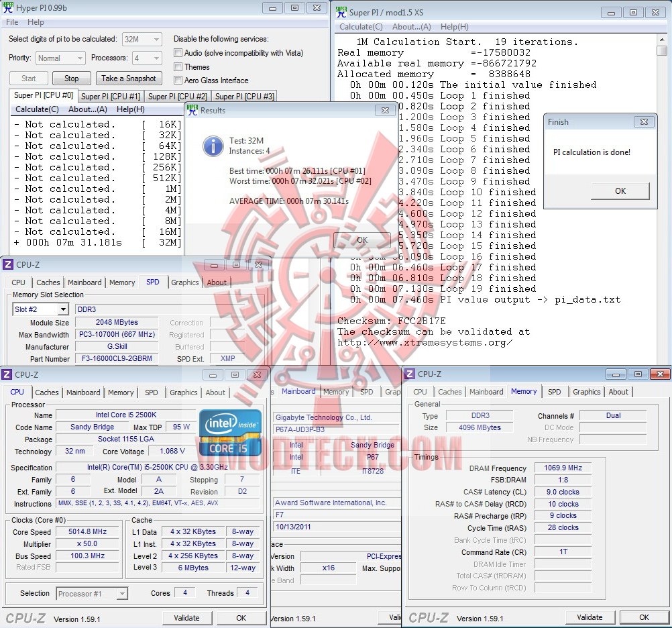672x628 pixels.
Task: Switch to Super PI [CPU #3] tab
Action: pyautogui.click(x=245, y=97)
